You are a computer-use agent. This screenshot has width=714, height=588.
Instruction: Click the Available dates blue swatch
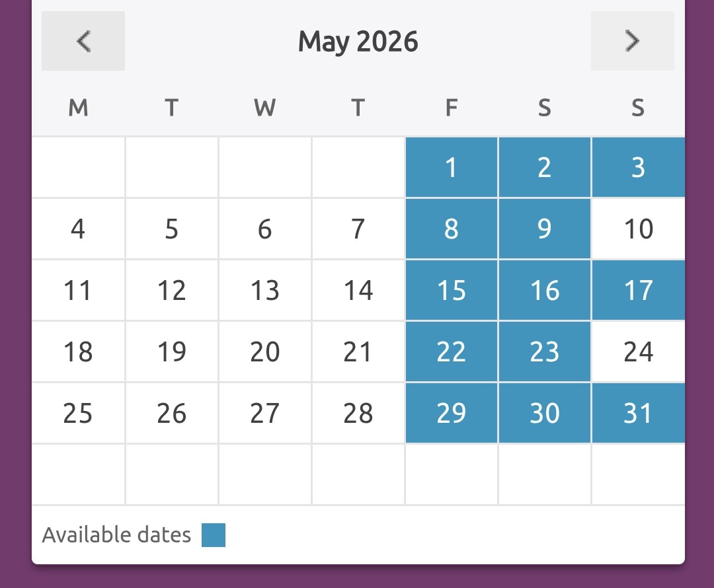pyautogui.click(x=214, y=535)
